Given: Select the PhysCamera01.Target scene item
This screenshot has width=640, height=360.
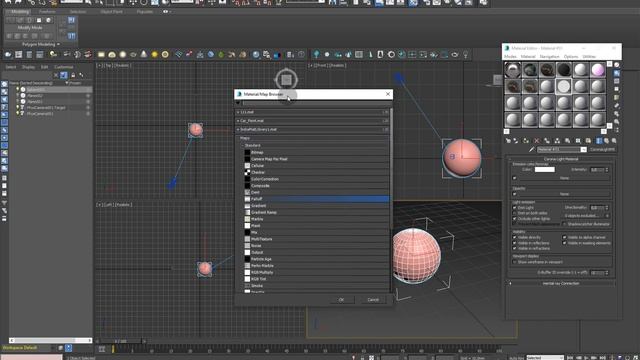Looking at the screenshot, I should [46, 108].
